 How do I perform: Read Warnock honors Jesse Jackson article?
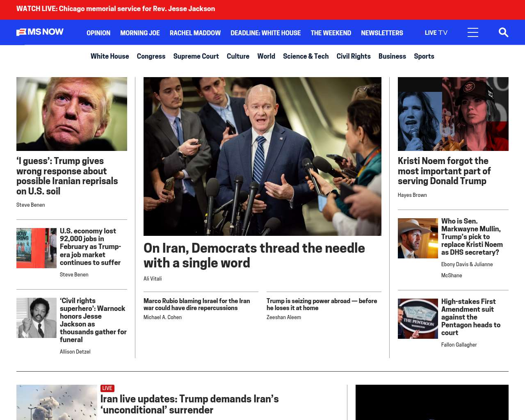[x=93, y=320]
